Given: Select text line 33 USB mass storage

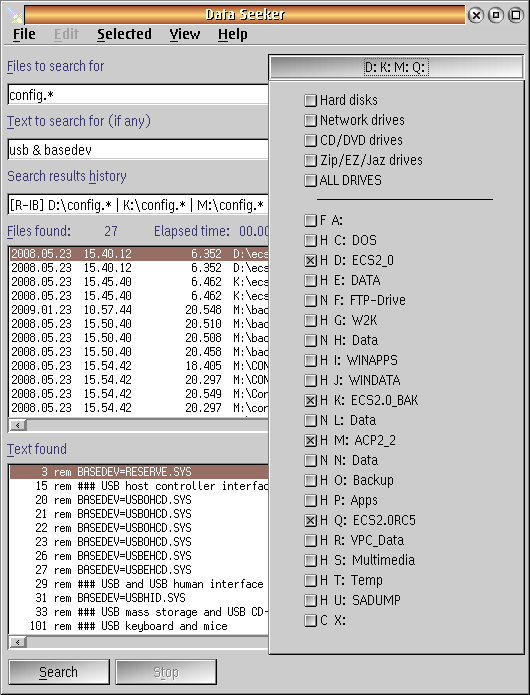Looking at the screenshot, I should click(x=139, y=612).
